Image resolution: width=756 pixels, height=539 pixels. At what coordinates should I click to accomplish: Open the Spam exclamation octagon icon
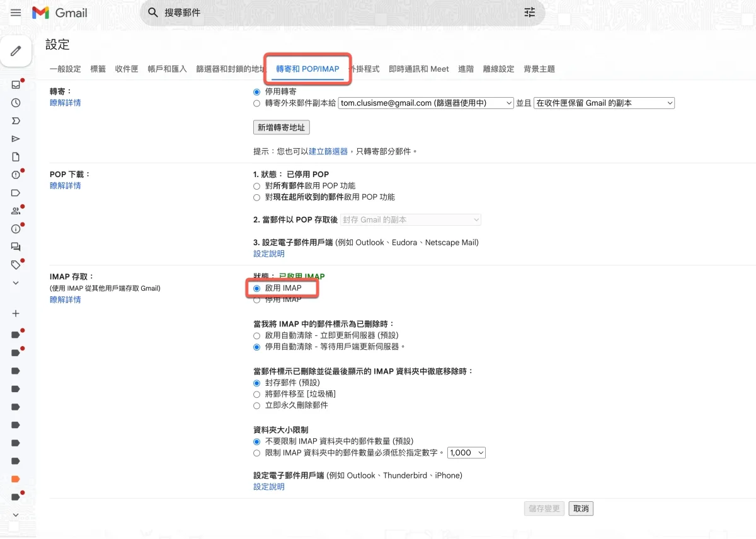(16, 175)
